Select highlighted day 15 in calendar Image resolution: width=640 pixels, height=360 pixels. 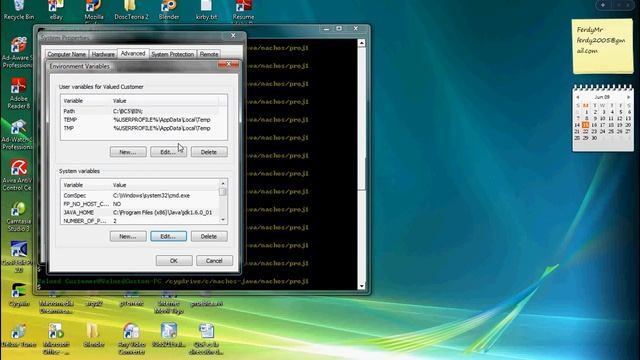tap(585, 125)
